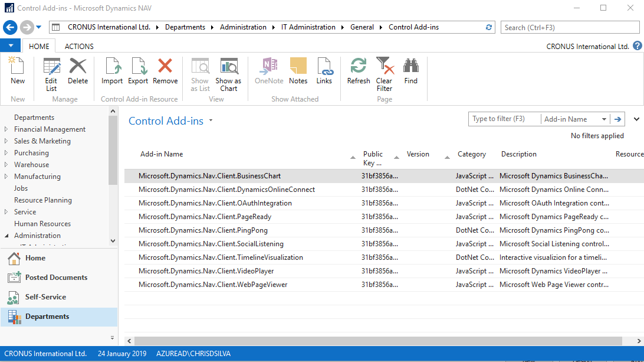Click Departments in the address breadcrumb
The width and height of the screenshot is (644, 362).
(x=185, y=27)
